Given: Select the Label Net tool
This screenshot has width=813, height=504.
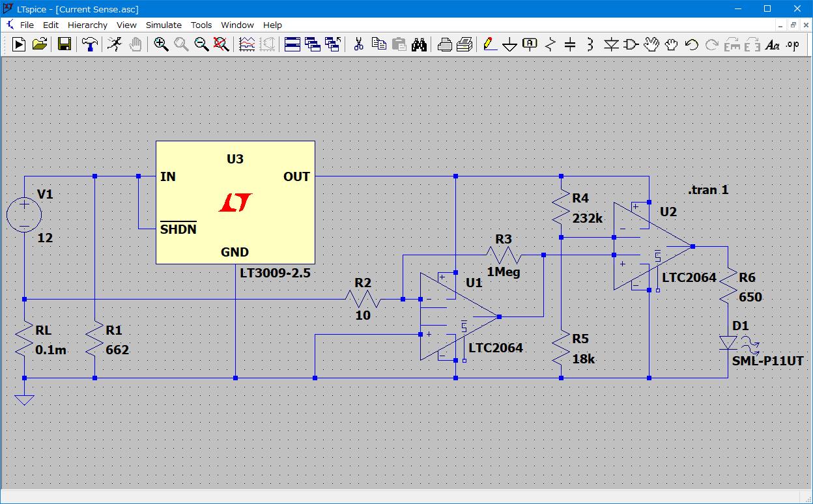Looking at the screenshot, I should pyautogui.click(x=530, y=44).
